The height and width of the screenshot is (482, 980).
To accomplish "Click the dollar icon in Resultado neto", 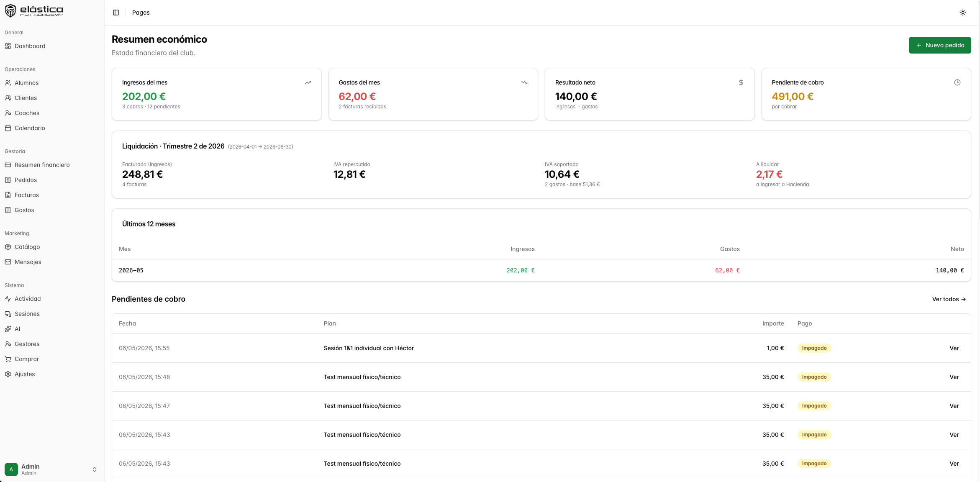I will [741, 82].
